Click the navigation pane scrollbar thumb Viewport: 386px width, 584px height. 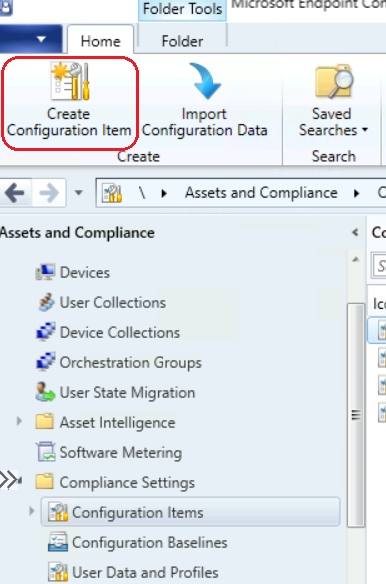click(x=355, y=415)
